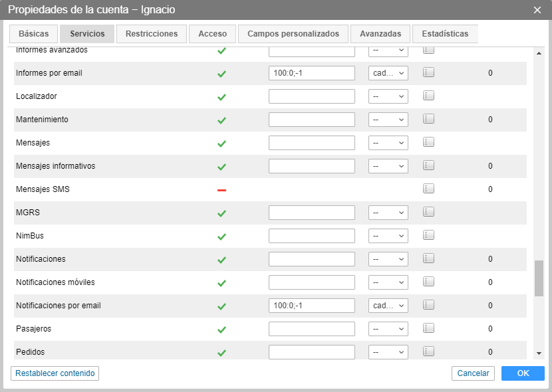Click the info icon in the Pasajeros row
Viewport: 552px width, 392px height.
[428, 328]
